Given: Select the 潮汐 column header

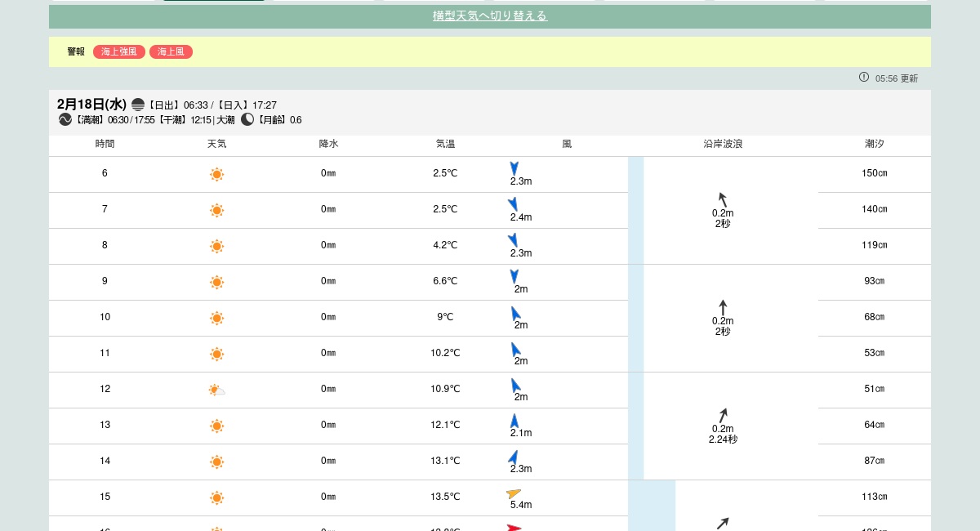Looking at the screenshot, I should tap(874, 144).
